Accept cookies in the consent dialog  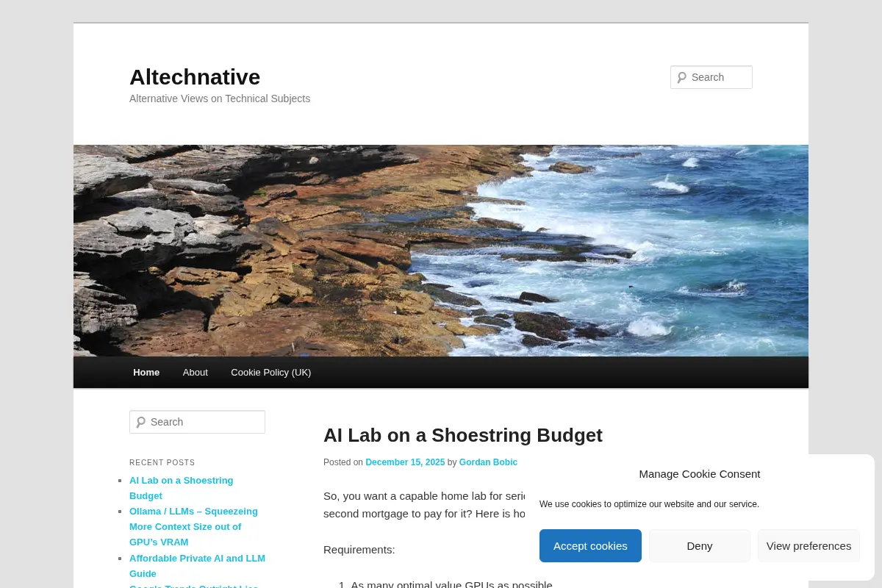click(590, 546)
